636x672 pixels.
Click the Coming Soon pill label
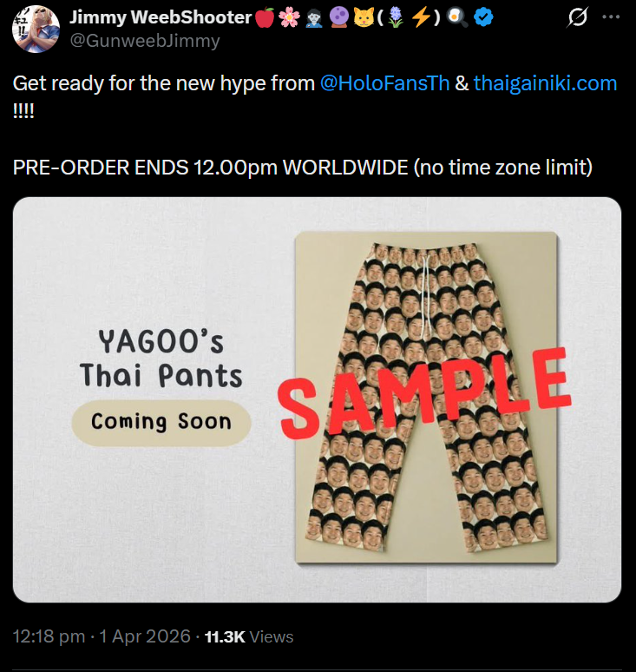coord(161,423)
